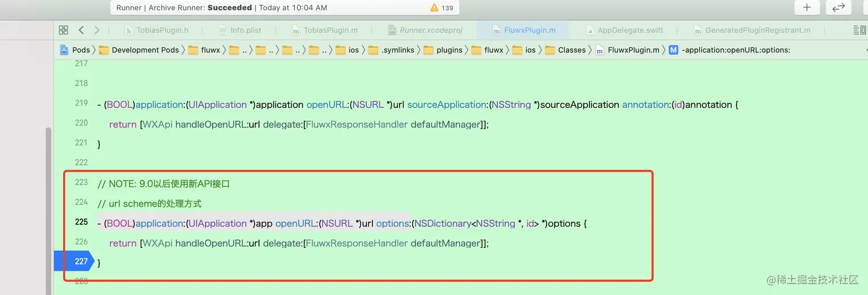Image resolution: width=868 pixels, height=295 pixels.
Task: Open the Pods project breadcrumb
Action: (x=75, y=50)
